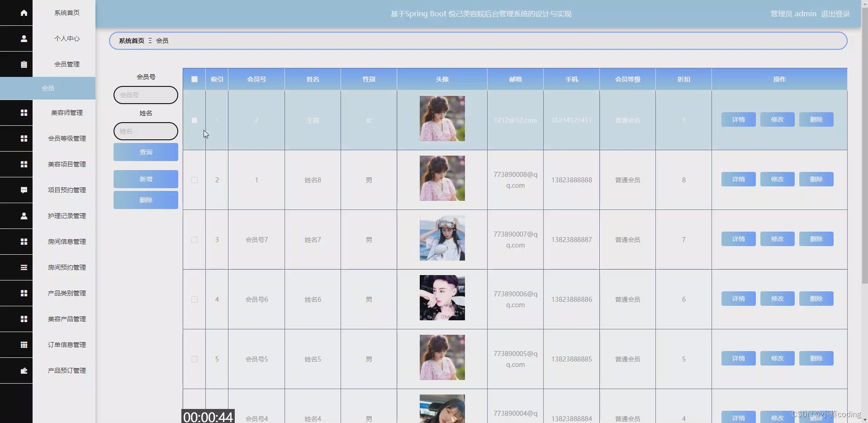868x423 pixels.
Task: Open avatar thumbnail in 姓名7 row
Action: pos(442,238)
